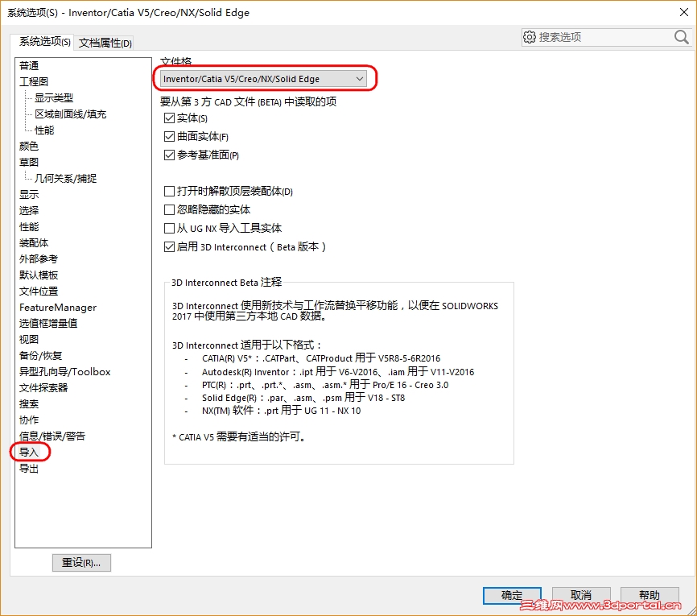
Task: Enable 从 UG NX 导入工具实体 checkbox
Action: (x=169, y=229)
